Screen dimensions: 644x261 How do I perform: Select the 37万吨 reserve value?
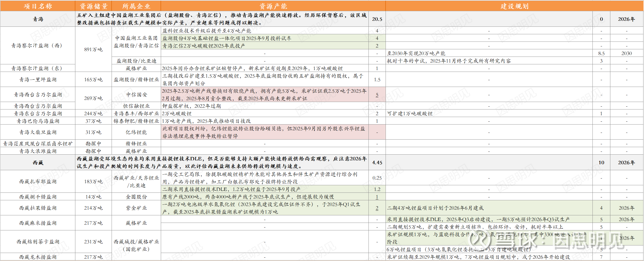[93, 121]
